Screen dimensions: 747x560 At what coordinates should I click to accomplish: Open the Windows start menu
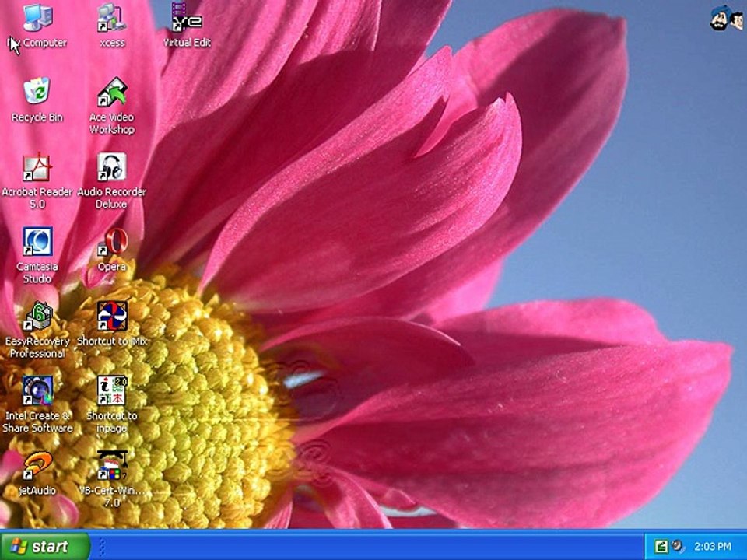(45, 546)
